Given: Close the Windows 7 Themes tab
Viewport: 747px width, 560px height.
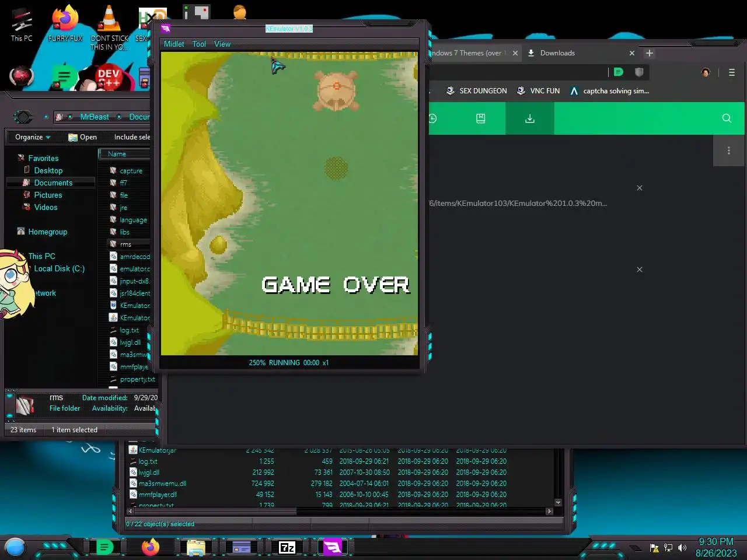Looking at the screenshot, I should [515, 53].
